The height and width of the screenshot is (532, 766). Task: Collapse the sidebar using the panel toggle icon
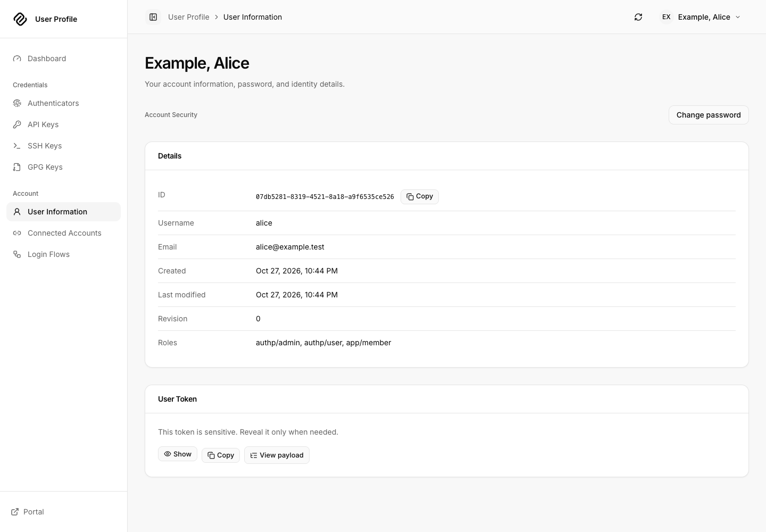(153, 17)
